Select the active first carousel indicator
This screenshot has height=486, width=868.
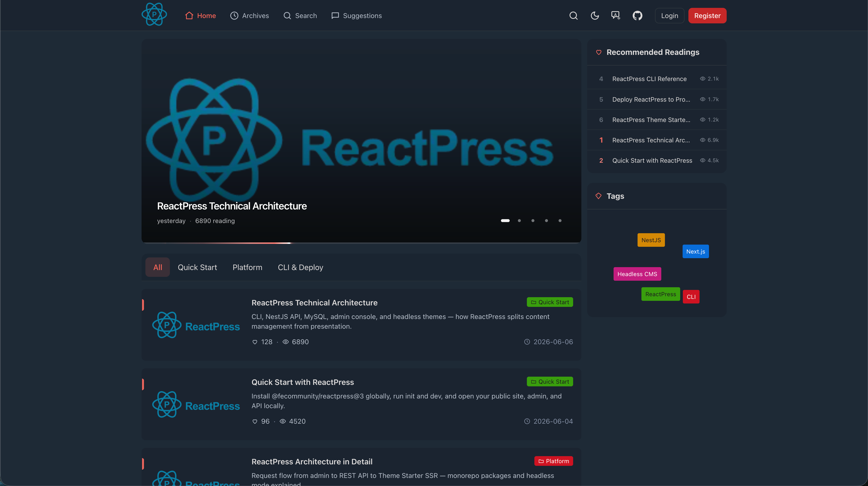(505, 221)
